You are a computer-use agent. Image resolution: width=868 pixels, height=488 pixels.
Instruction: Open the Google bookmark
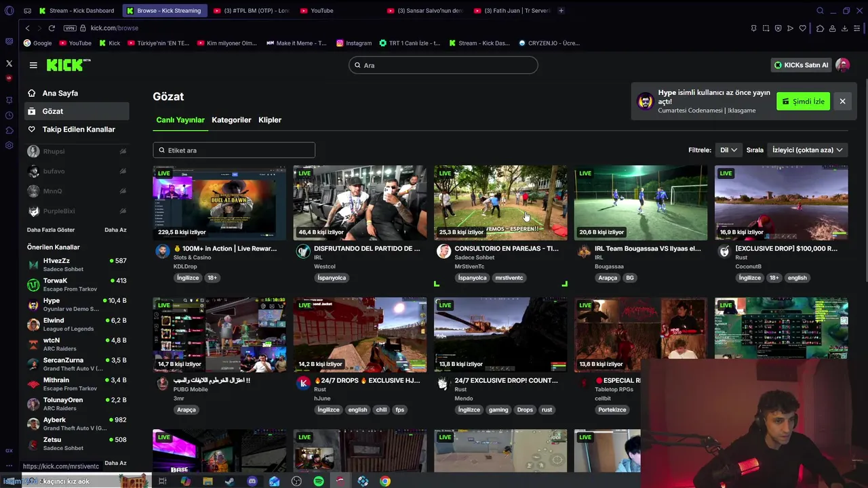click(x=37, y=43)
